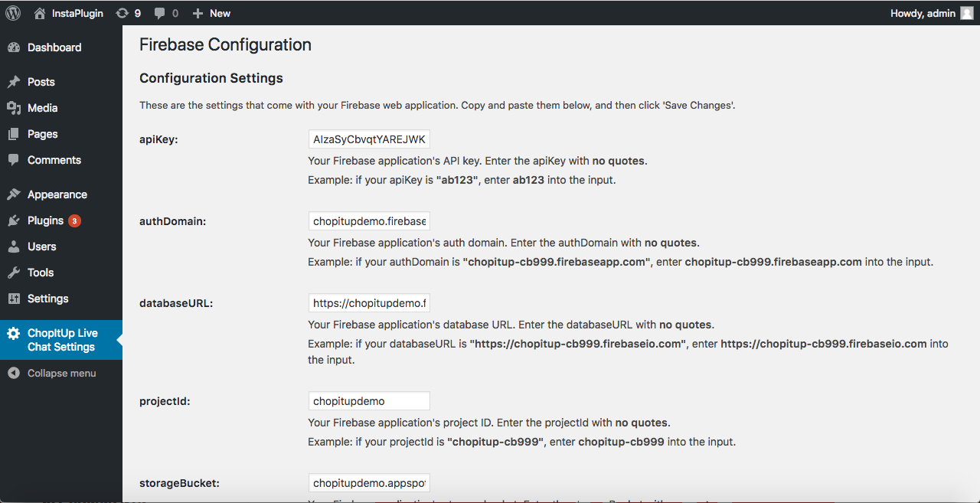Click the storageBucket text field
This screenshot has height=503, width=980.
[x=368, y=483]
